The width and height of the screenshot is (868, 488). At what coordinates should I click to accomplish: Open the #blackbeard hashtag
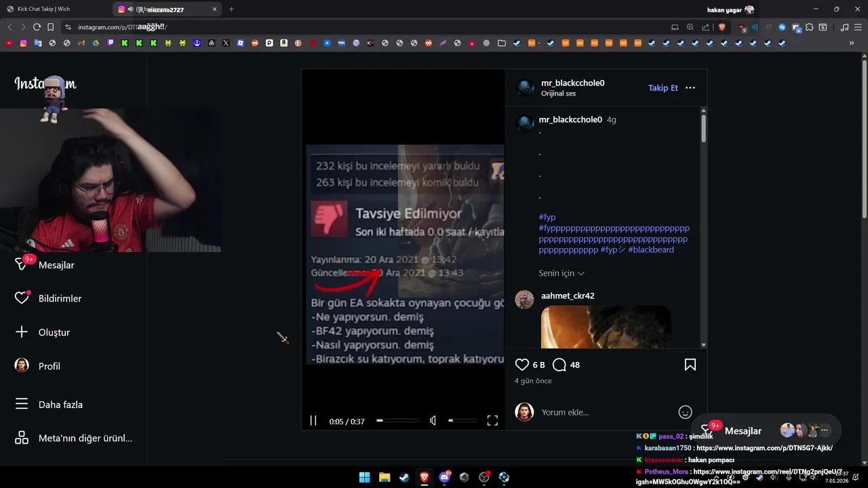click(x=650, y=249)
